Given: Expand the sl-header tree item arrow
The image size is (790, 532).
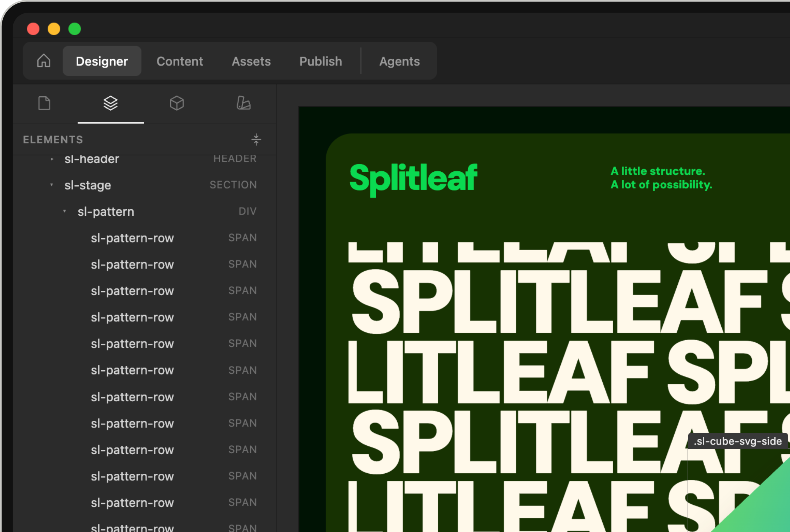Looking at the screenshot, I should pos(52,159).
